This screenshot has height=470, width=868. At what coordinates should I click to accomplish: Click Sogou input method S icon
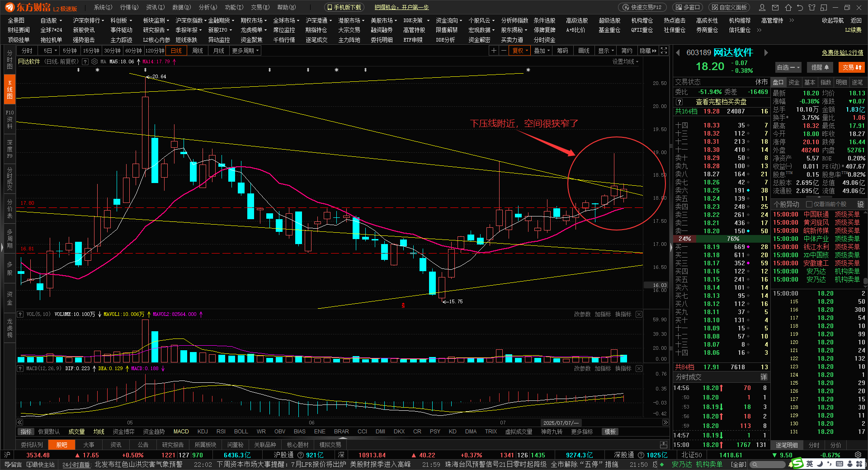797,463
